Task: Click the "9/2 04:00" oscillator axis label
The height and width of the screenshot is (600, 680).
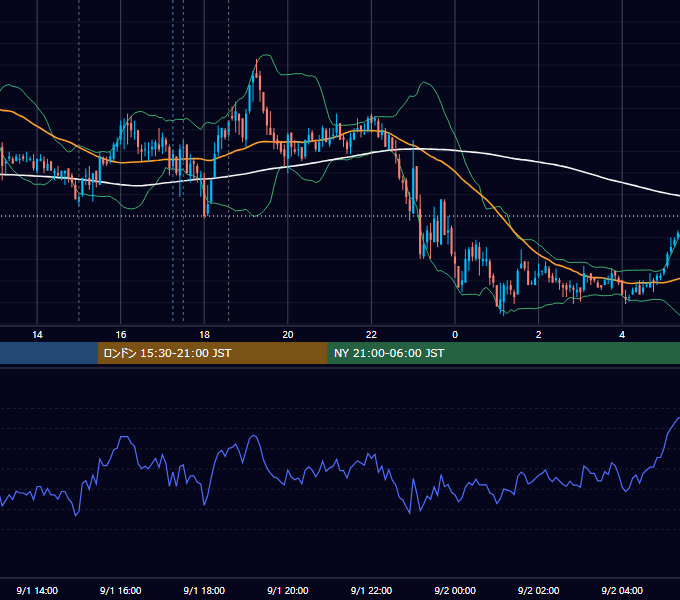Action: coord(622,590)
